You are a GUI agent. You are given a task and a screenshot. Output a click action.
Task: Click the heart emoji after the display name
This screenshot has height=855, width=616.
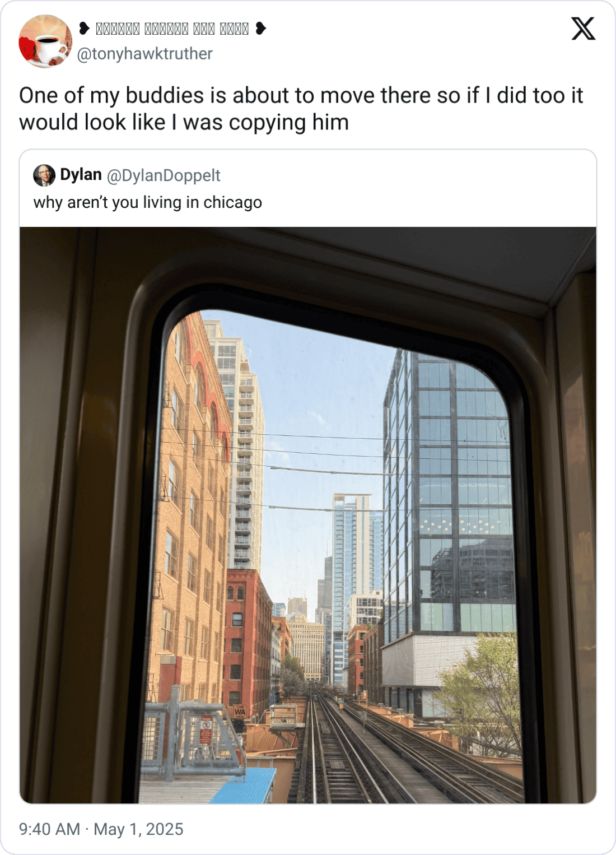pos(260,28)
